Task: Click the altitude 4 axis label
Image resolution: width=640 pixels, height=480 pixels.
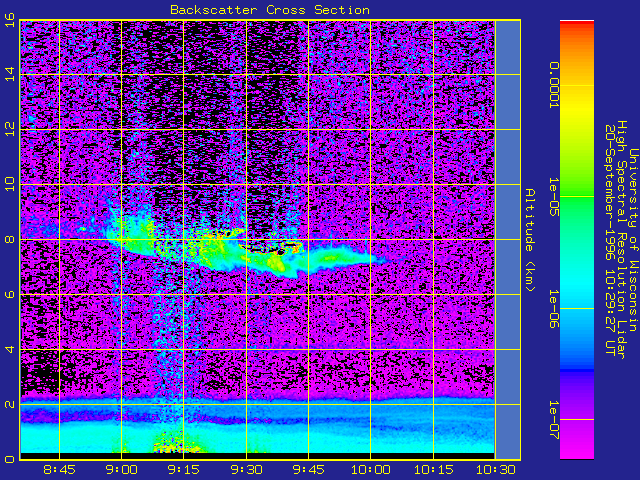Action: 10,349
